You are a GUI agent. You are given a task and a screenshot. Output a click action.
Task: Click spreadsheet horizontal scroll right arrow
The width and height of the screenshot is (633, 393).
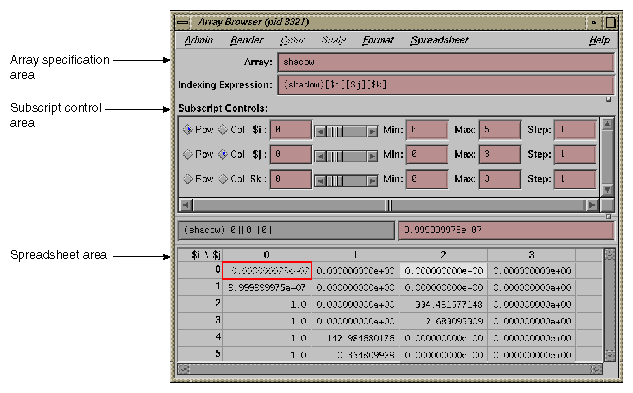coord(596,369)
